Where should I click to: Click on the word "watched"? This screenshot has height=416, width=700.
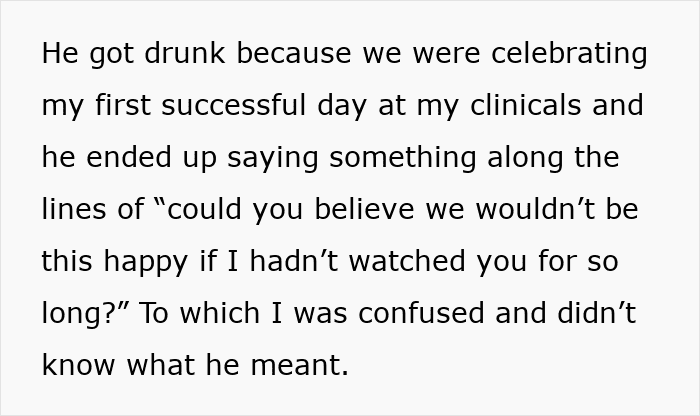(x=407, y=260)
